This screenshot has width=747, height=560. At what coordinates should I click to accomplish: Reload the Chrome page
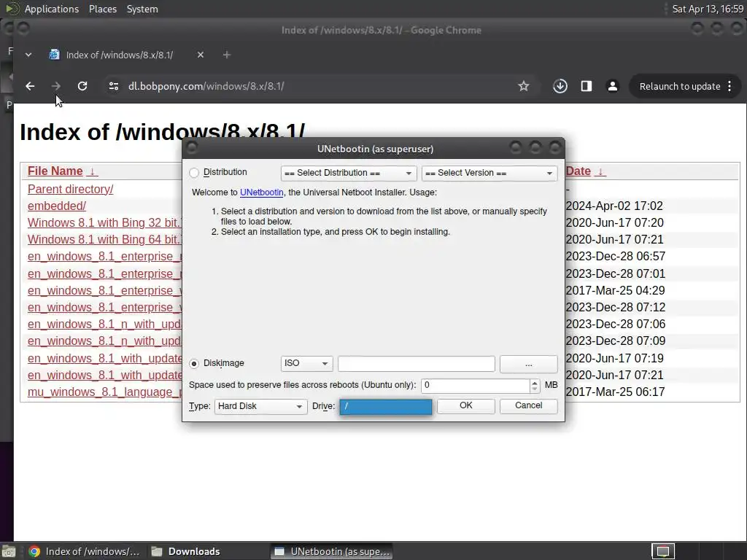click(82, 86)
